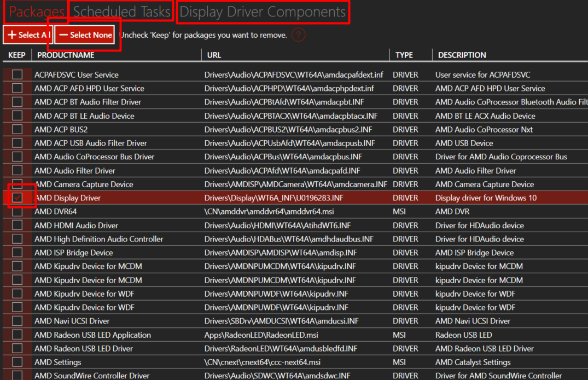The height and width of the screenshot is (380, 588).
Task: Select the 'AMD Display Driver' product name
Action: 67,198
